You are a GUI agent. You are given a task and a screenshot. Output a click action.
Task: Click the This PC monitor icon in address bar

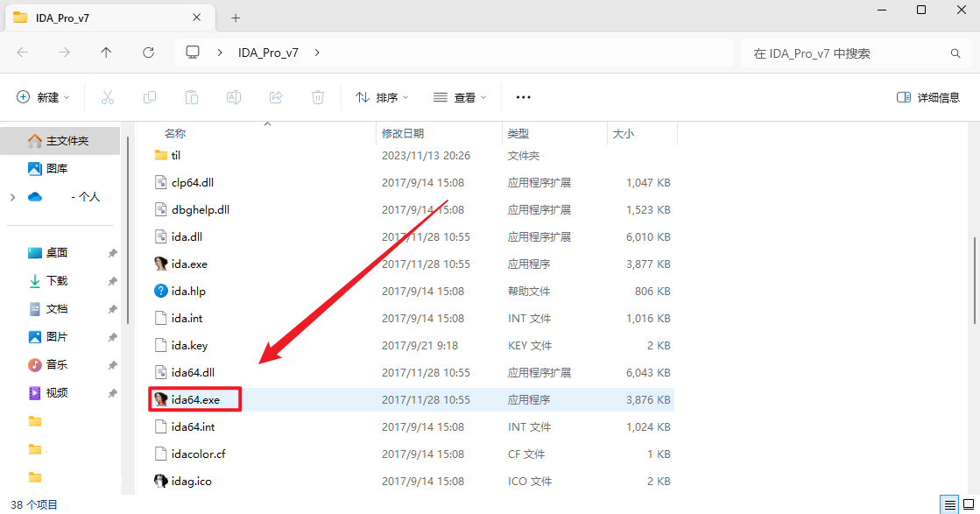click(x=193, y=53)
